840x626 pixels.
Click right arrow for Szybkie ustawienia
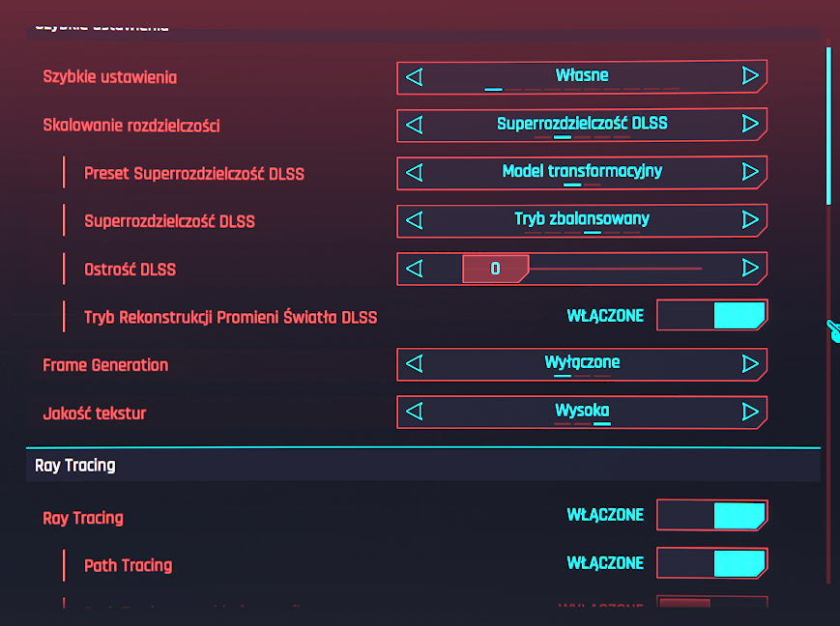tap(750, 76)
